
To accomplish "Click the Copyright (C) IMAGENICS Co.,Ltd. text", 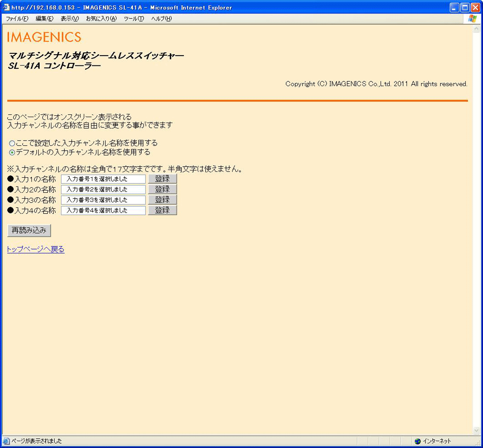I will (x=377, y=84).
